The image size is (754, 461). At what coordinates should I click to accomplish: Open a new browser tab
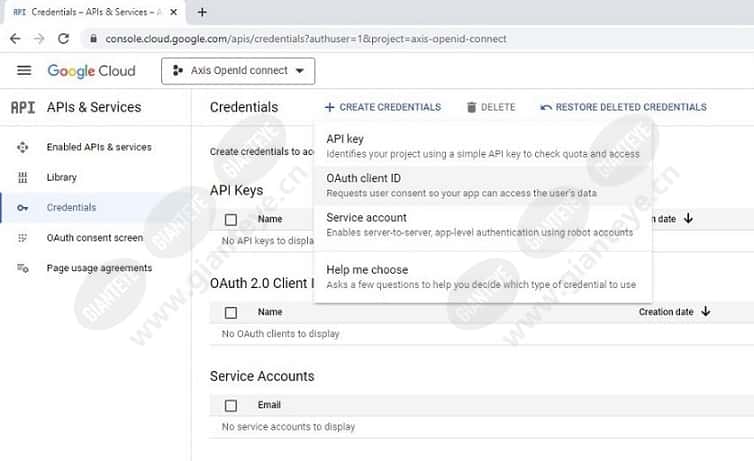(202, 12)
